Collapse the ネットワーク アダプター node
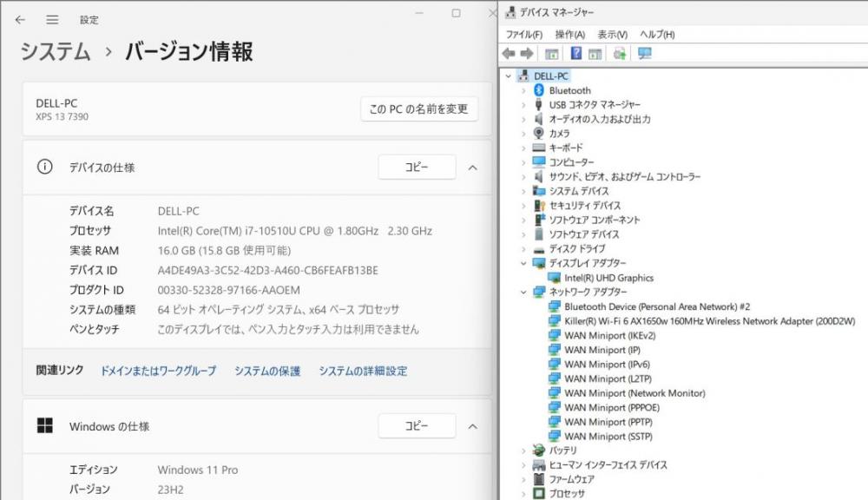This screenshot has width=868, height=500. tap(523, 292)
